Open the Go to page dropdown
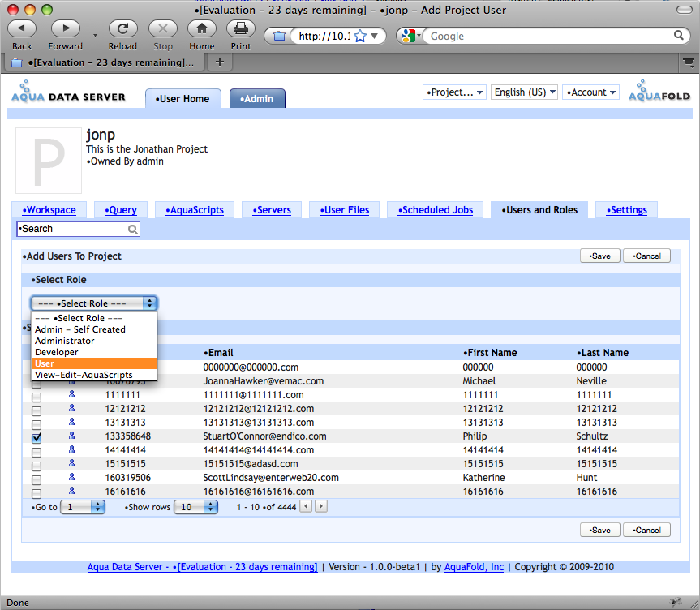Screen dimensions: 700x610 83,507
